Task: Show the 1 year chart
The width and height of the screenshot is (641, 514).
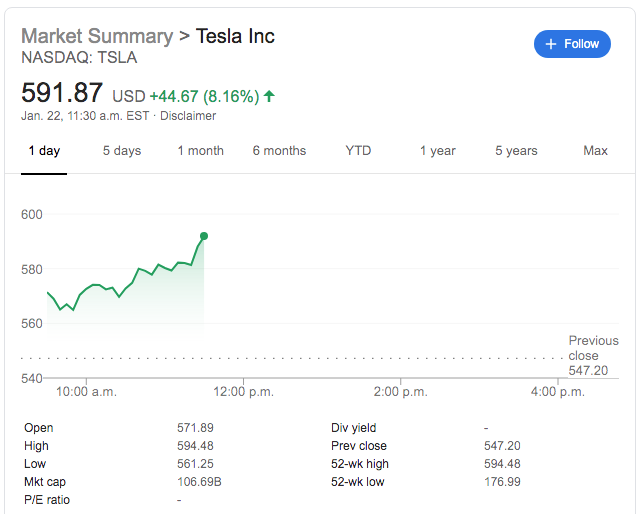Action: 437,151
